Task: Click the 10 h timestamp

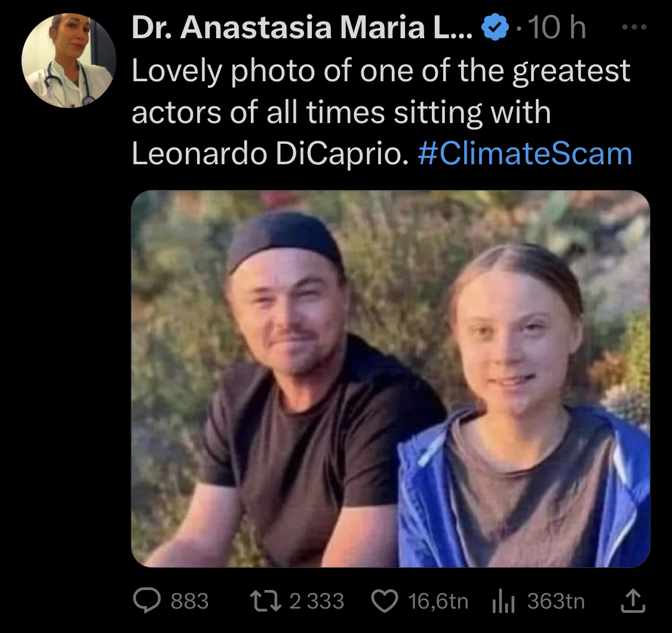Action: click(x=557, y=28)
